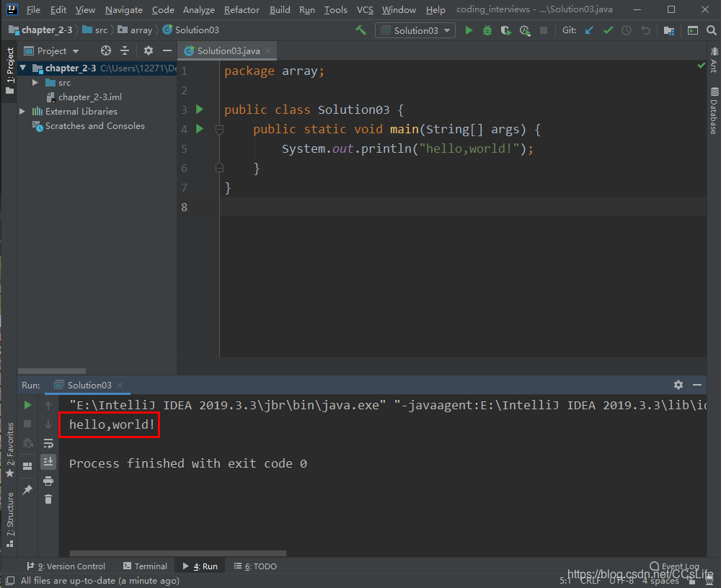The image size is (721, 588).
Task: Open the Navigate menu
Action: (124, 9)
